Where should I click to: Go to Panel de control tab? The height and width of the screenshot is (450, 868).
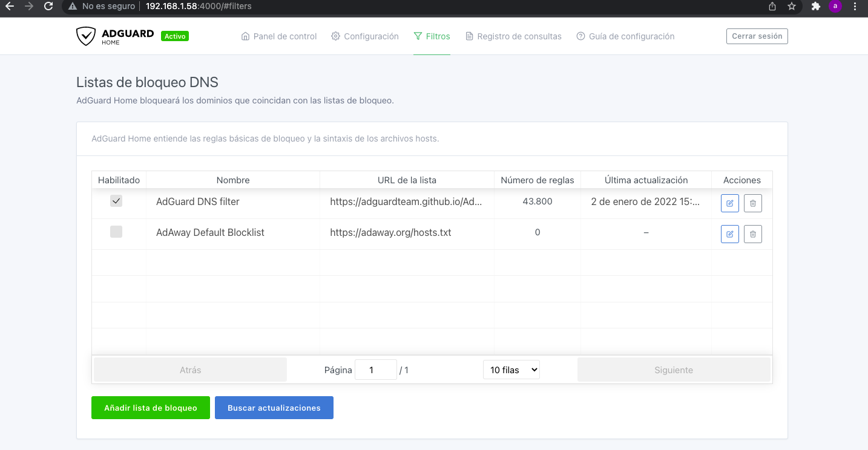click(279, 36)
